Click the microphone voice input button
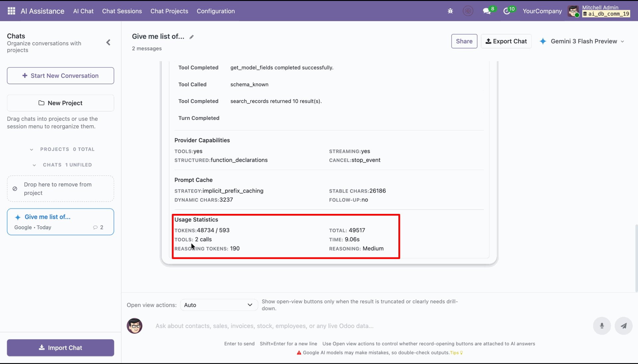The width and height of the screenshot is (638, 364). coord(602,326)
